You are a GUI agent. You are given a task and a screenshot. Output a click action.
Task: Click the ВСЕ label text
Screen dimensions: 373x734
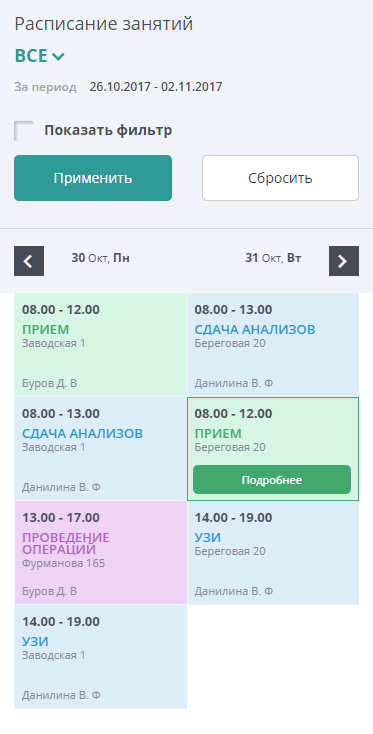[x=31, y=56]
